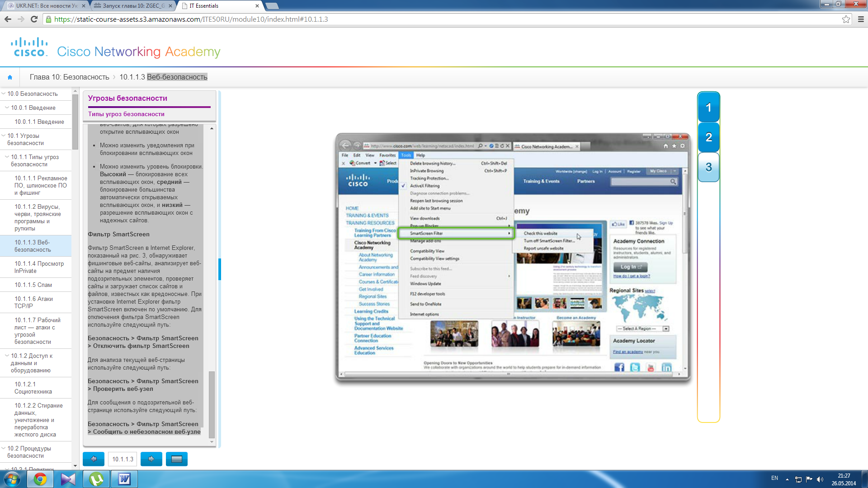Click the home icon in breadcrumb bar

10,77
